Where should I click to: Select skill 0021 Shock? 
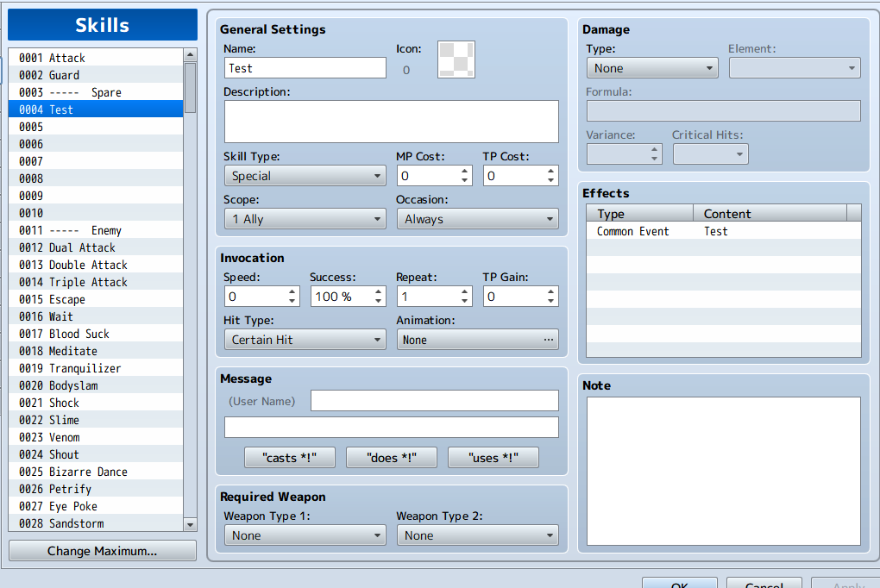click(x=96, y=403)
